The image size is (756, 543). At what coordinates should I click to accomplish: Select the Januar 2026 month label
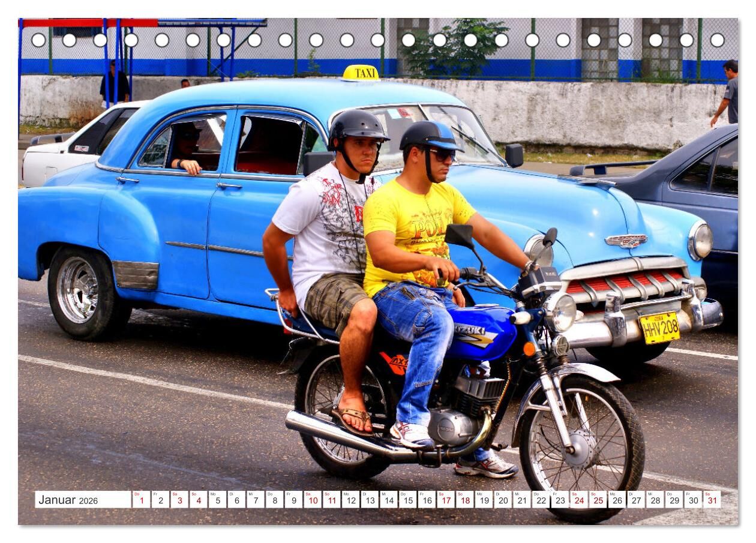point(68,500)
